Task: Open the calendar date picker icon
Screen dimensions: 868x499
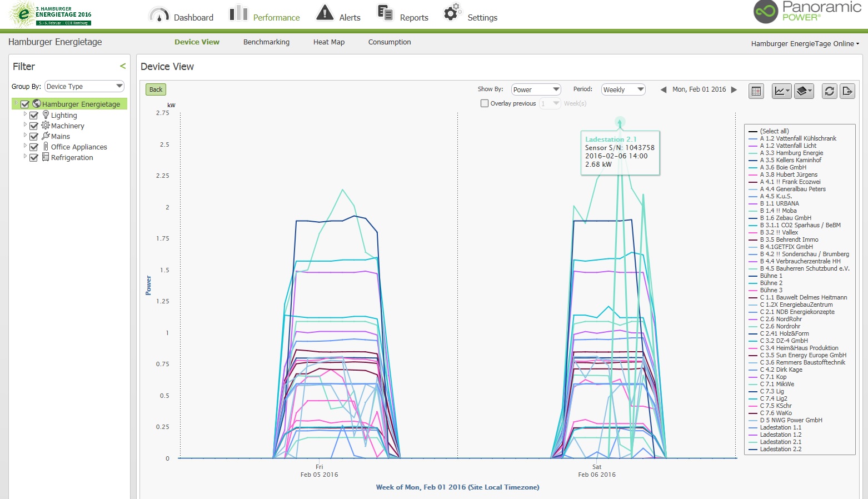Action: pyautogui.click(x=756, y=91)
